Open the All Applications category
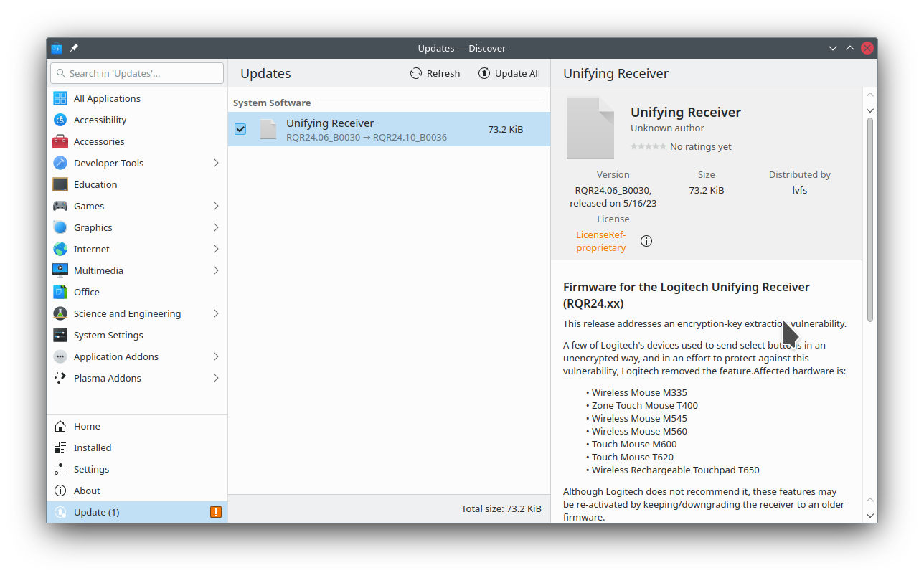924x578 pixels. (x=137, y=98)
